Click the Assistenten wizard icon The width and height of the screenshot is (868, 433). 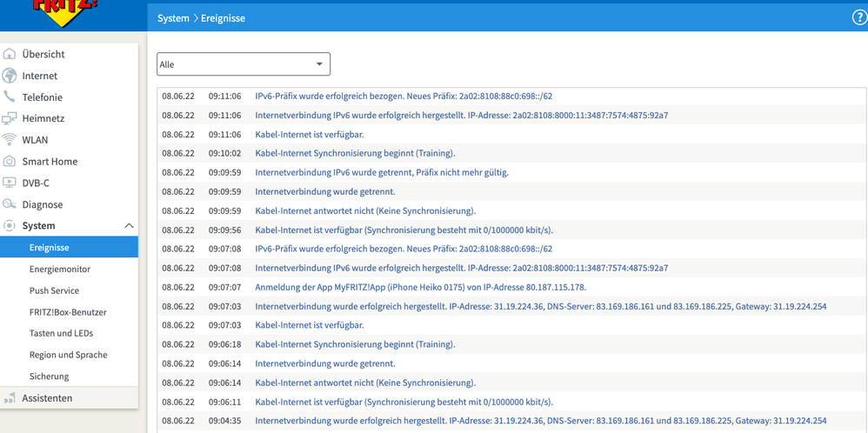point(10,398)
